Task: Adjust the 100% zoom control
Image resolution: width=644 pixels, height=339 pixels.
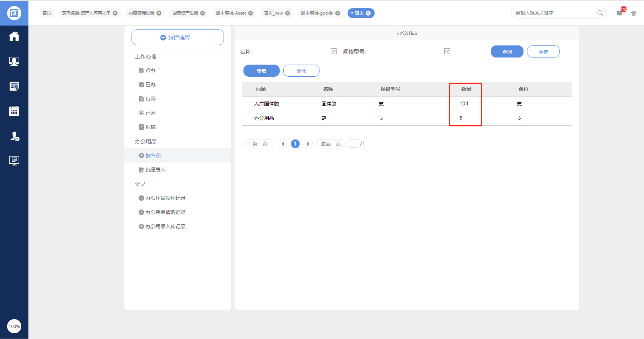Action: pos(14,326)
